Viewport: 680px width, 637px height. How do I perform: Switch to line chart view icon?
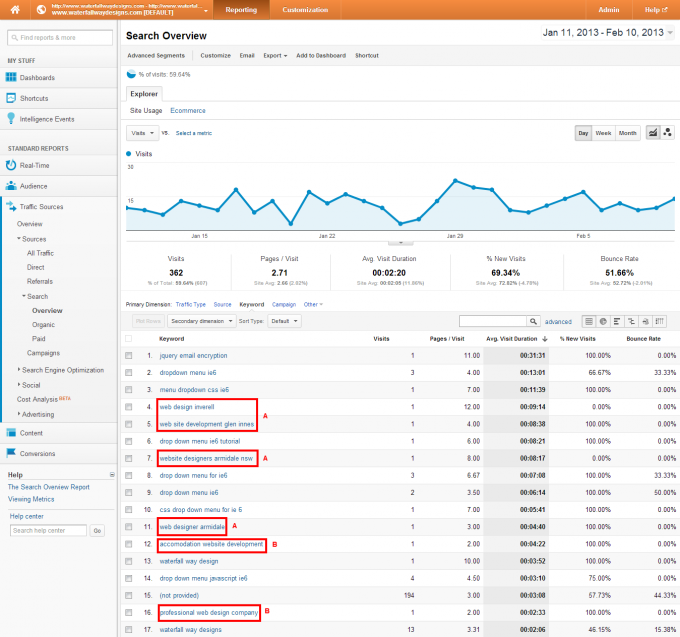[653, 133]
